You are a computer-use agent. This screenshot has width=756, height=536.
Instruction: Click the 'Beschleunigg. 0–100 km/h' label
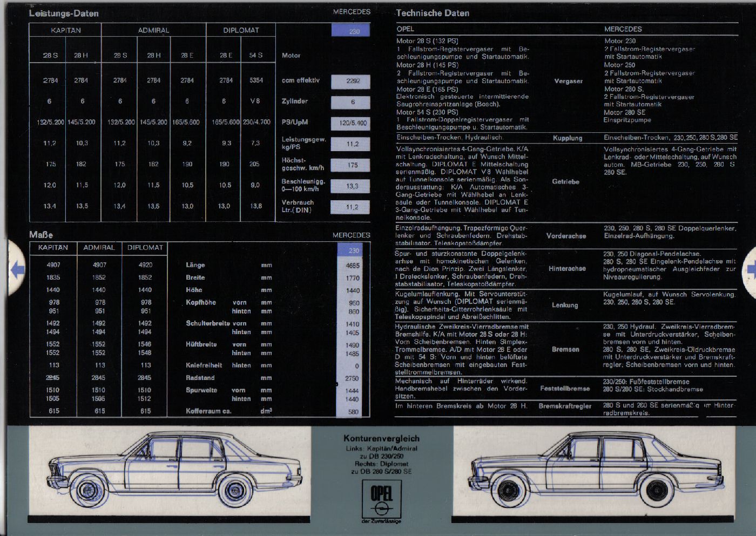click(x=303, y=185)
